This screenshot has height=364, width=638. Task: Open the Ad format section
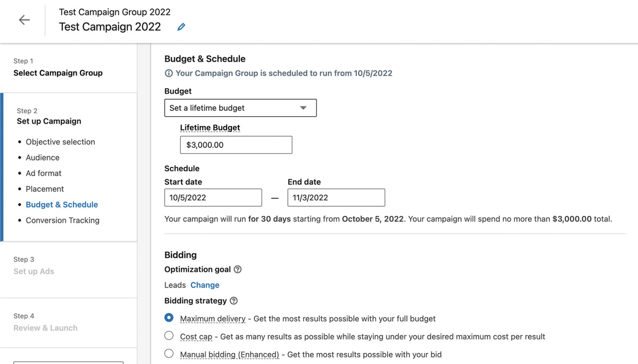click(44, 173)
